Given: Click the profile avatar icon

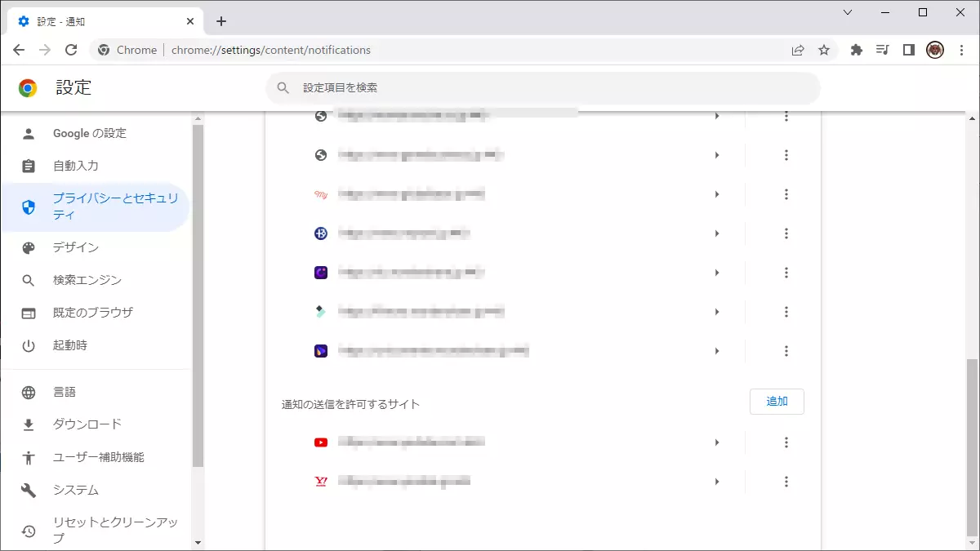Looking at the screenshot, I should click(935, 50).
